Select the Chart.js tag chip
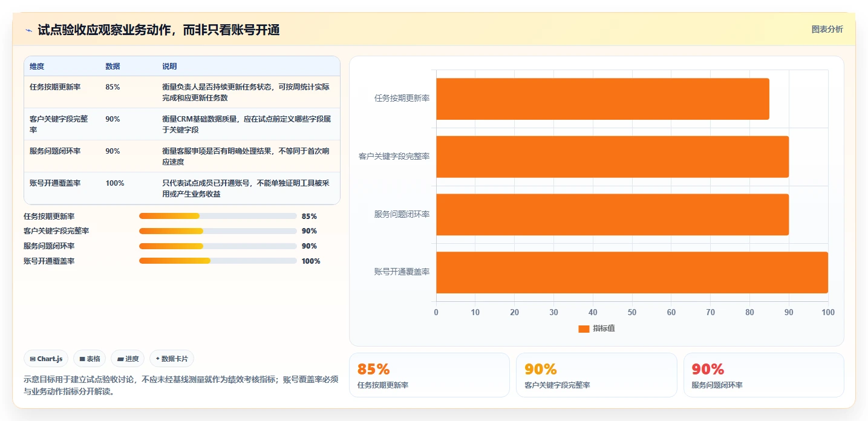The height and width of the screenshot is (421, 868). pos(46,359)
